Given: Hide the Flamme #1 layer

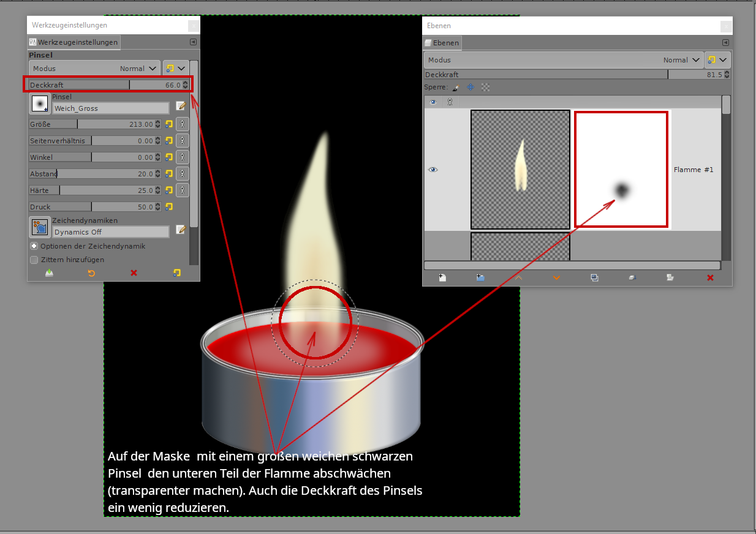Looking at the screenshot, I should (x=433, y=170).
